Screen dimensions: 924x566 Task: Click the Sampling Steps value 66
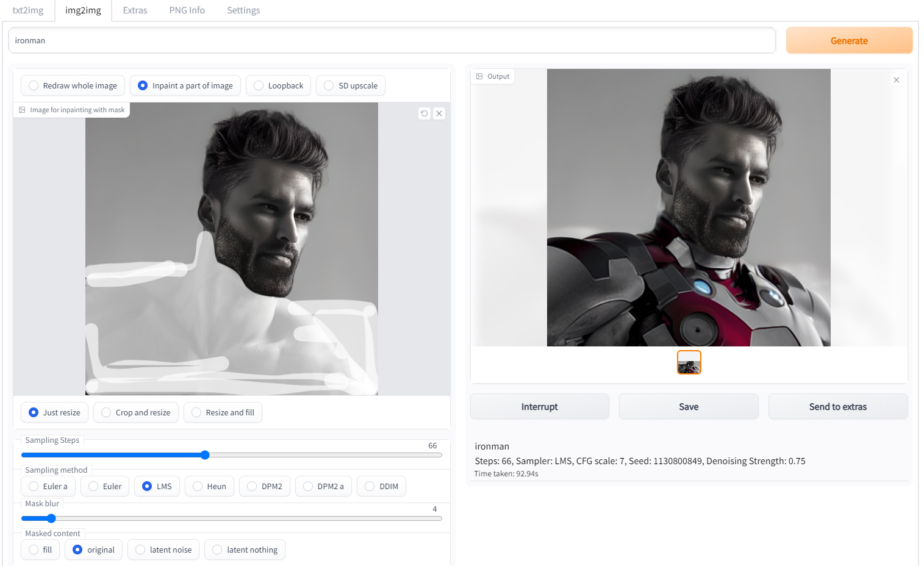pyautogui.click(x=432, y=446)
